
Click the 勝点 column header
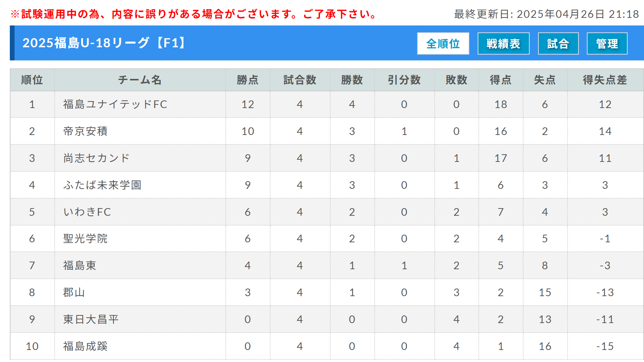(x=248, y=80)
